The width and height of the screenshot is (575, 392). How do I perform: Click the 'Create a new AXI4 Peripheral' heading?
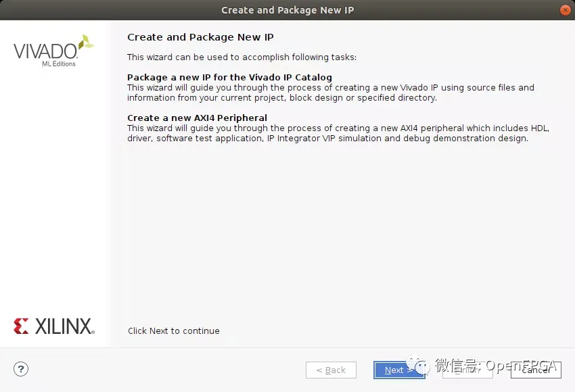[197, 118]
